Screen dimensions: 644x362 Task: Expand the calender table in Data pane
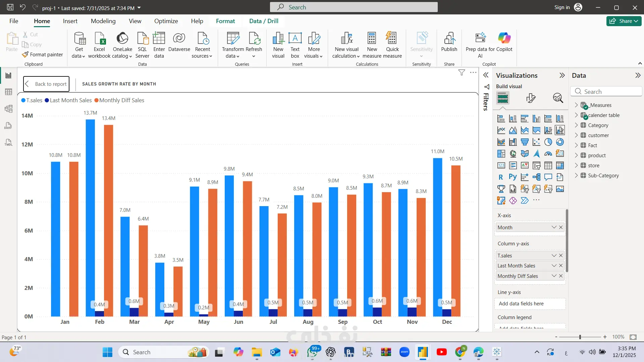(x=576, y=115)
